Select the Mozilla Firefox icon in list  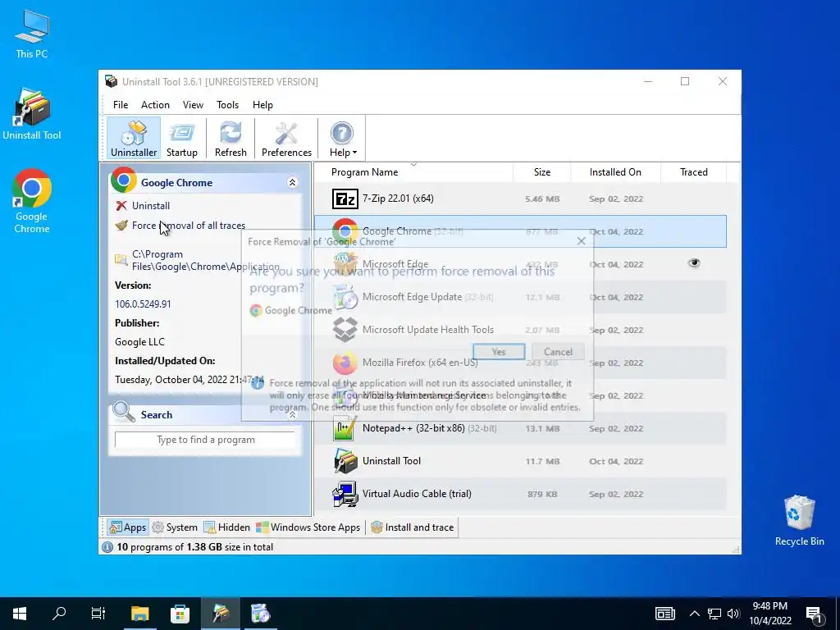[x=345, y=363]
